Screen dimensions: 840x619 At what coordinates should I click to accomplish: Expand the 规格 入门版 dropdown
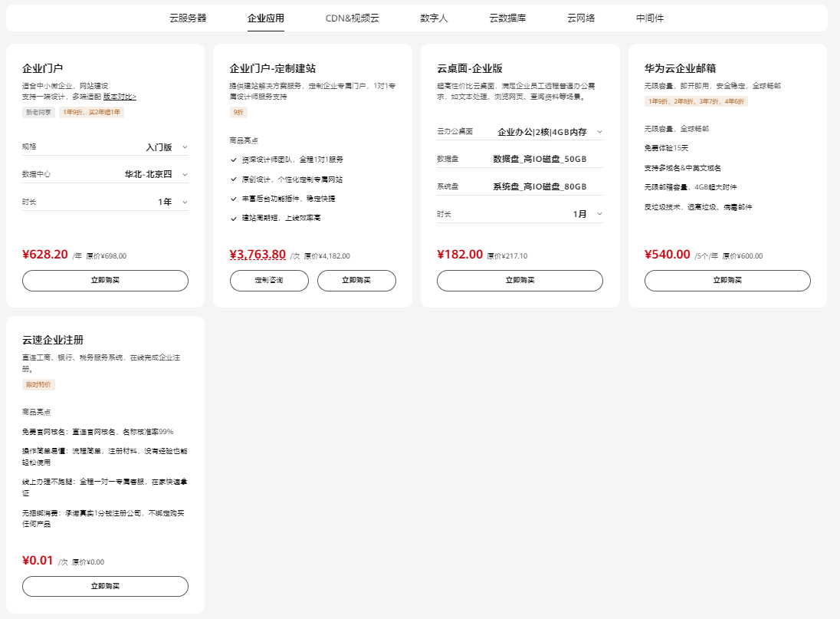click(x=164, y=147)
